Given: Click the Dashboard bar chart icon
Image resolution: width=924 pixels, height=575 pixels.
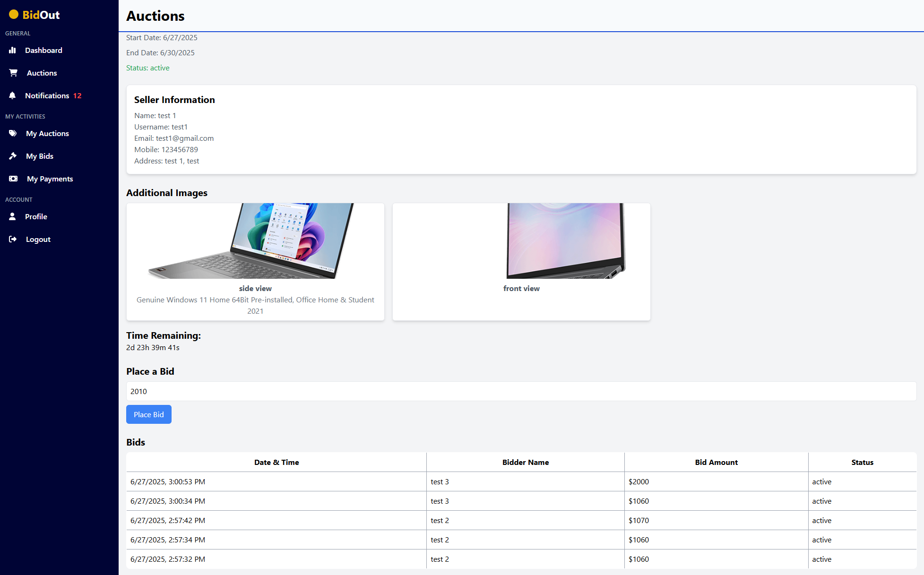Looking at the screenshot, I should click(13, 50).
